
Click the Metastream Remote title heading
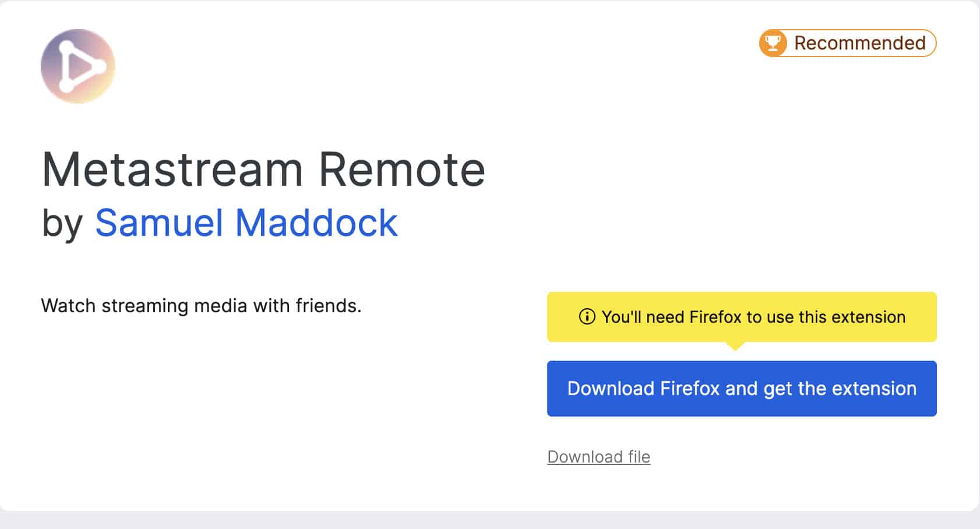click(263, 170)
